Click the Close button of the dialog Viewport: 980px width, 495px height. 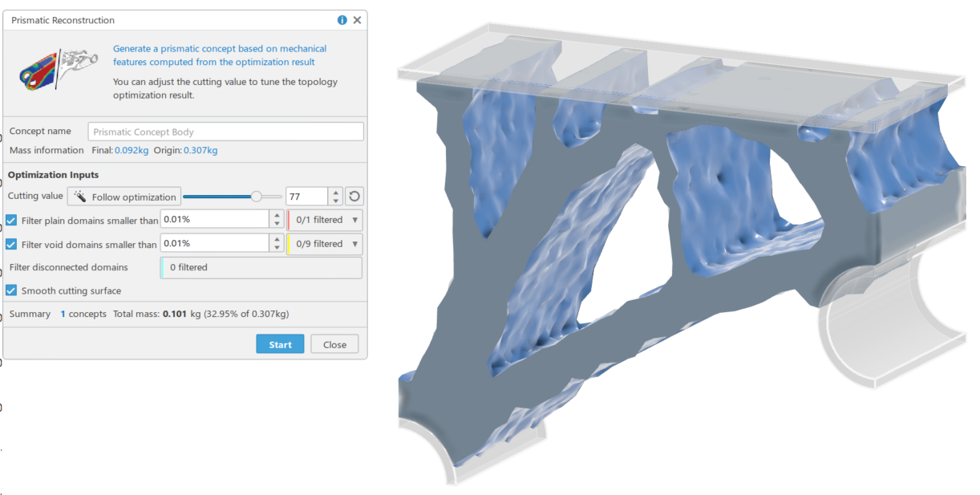(334, 343)
